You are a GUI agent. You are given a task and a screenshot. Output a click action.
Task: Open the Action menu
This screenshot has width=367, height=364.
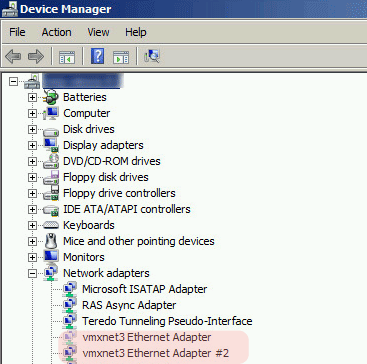pos(56,32)
